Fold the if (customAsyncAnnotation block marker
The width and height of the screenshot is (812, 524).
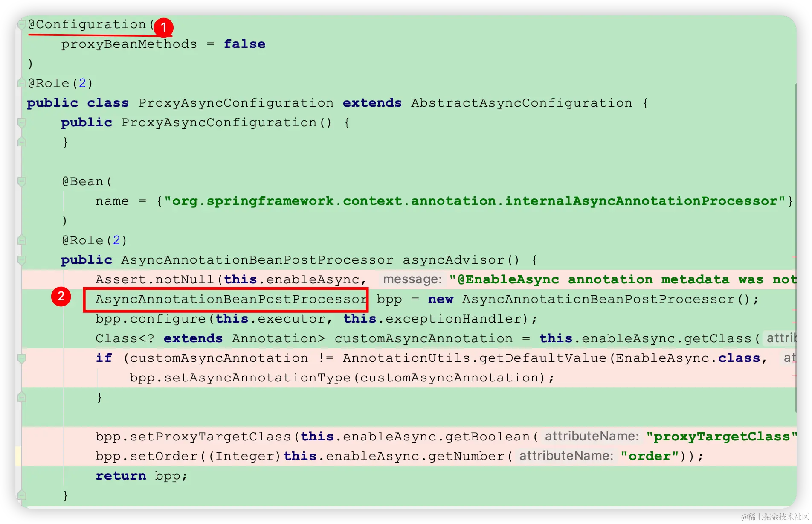coord(22,358)
